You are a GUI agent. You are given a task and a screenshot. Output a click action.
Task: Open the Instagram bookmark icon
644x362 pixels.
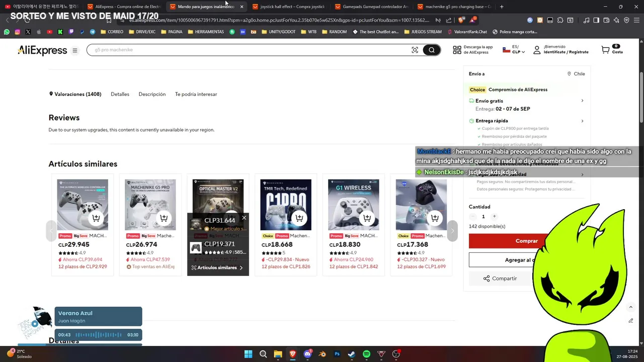coord(17,32)
